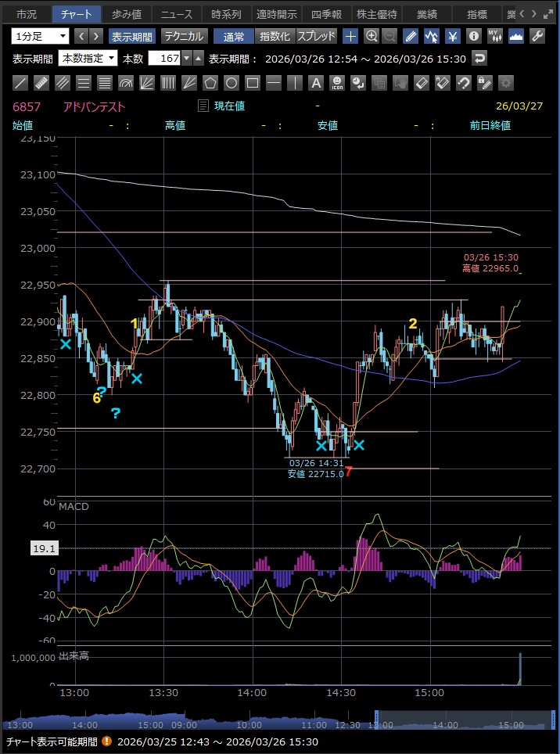Select the pentagon shape drawing tool
This screenshot has height=754, width=560.
210,83
